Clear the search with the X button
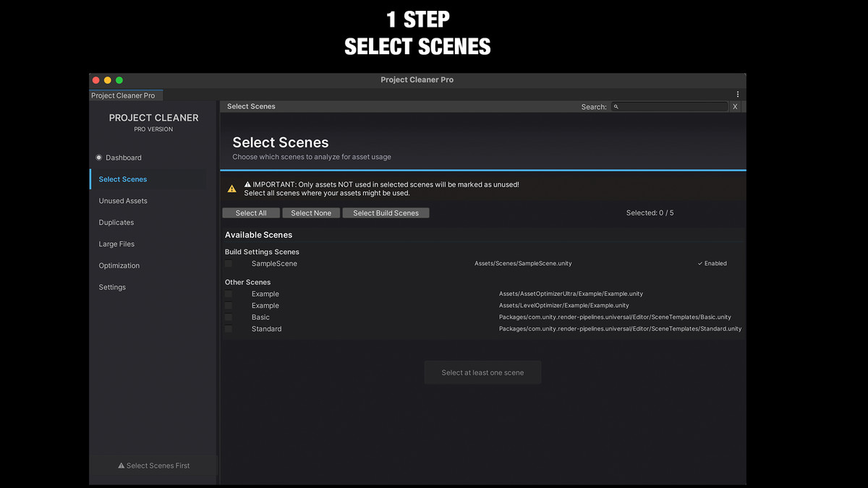The height and width of the screenshot is (488, 868). point(735,106)
